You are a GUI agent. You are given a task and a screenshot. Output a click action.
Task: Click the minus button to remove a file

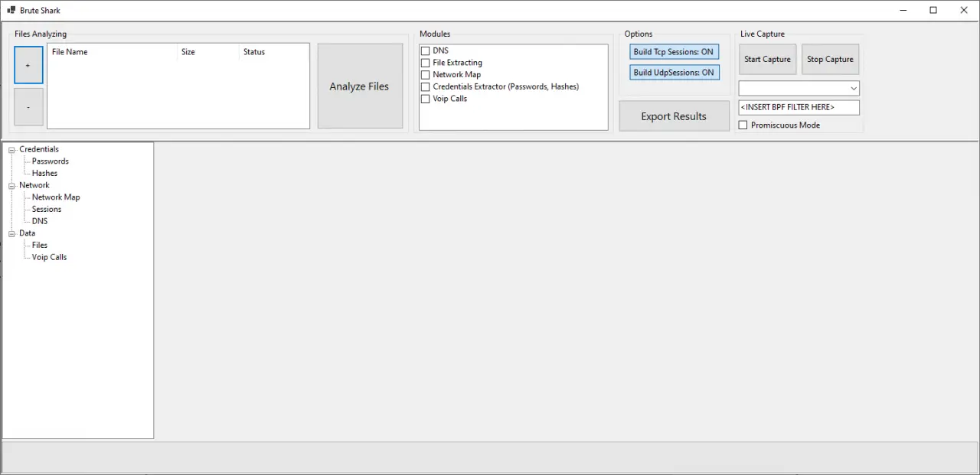pyautogui.click(x=28, y=107)
